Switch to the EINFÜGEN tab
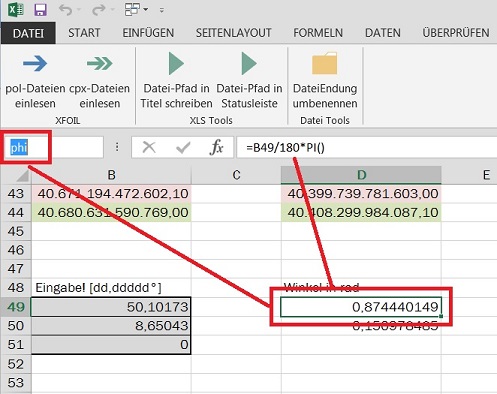Image resolution: width=497 pixels, height=394 pixels. tap(148, 33)
